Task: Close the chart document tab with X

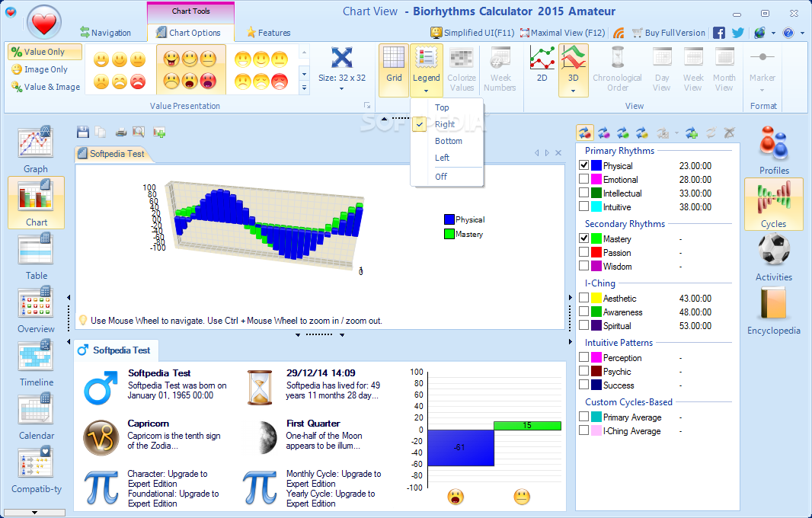Action: (x=558, y=153)
